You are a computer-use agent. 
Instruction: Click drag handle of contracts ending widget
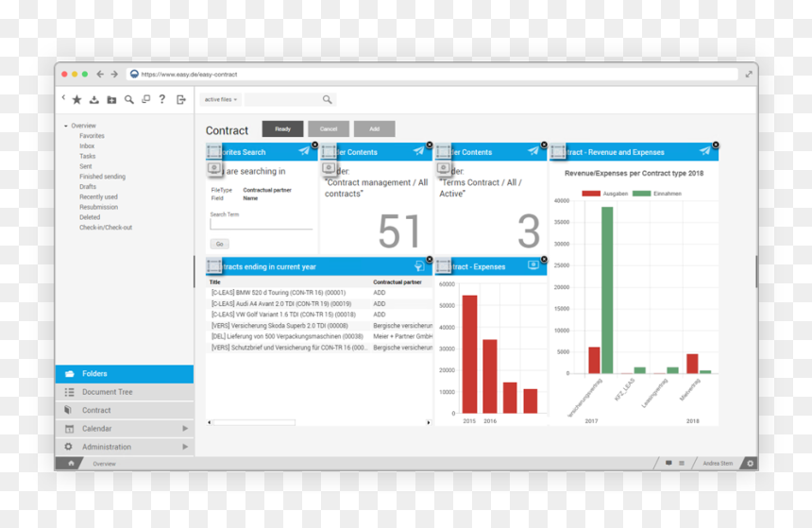point(214,266)
